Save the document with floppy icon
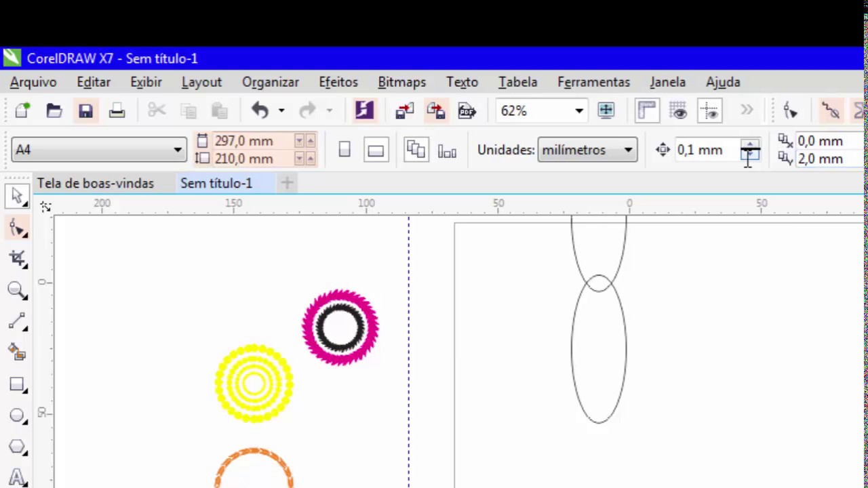Image resolution: width=868 pixels, height=488 pixels. (85, 110)
